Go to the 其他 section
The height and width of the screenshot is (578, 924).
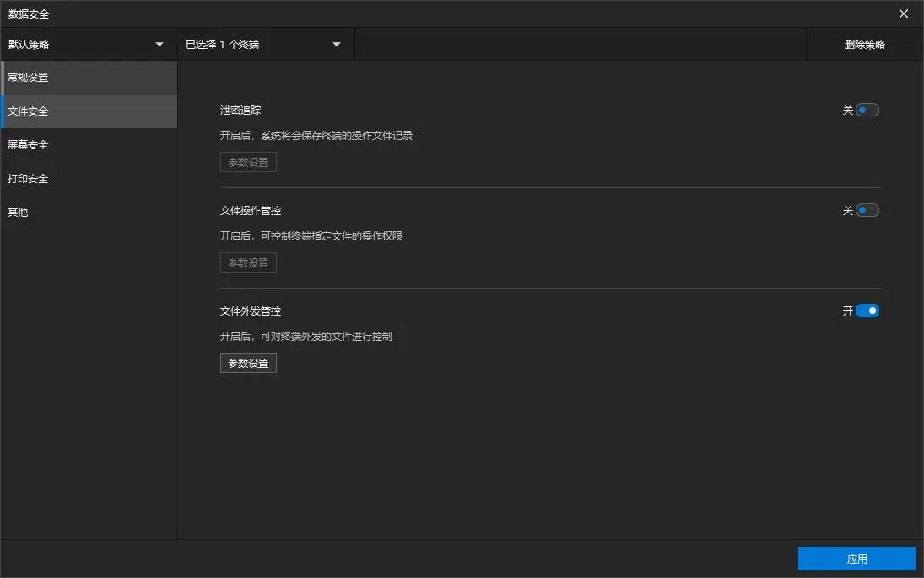tap(89, 212)
